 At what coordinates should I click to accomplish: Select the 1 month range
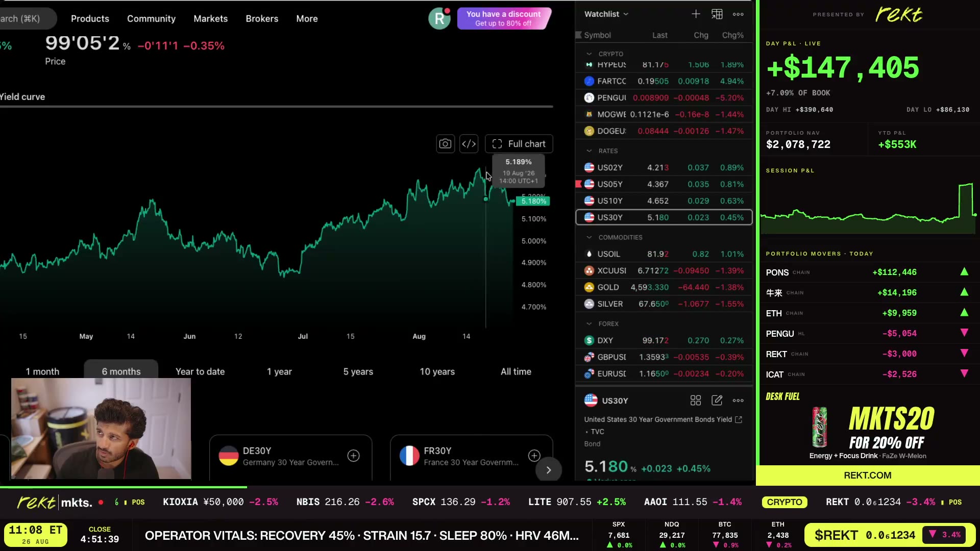[42, 371]
